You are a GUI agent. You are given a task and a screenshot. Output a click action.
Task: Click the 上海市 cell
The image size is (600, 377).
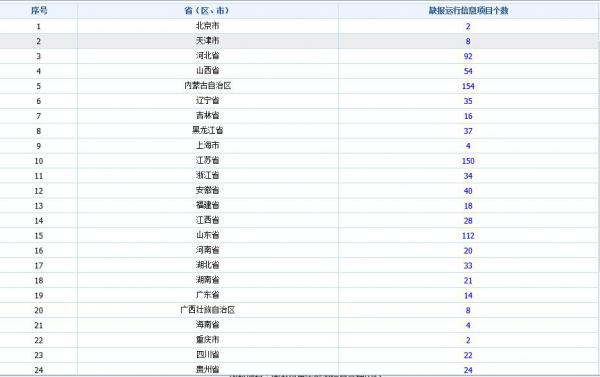point(207,145)
